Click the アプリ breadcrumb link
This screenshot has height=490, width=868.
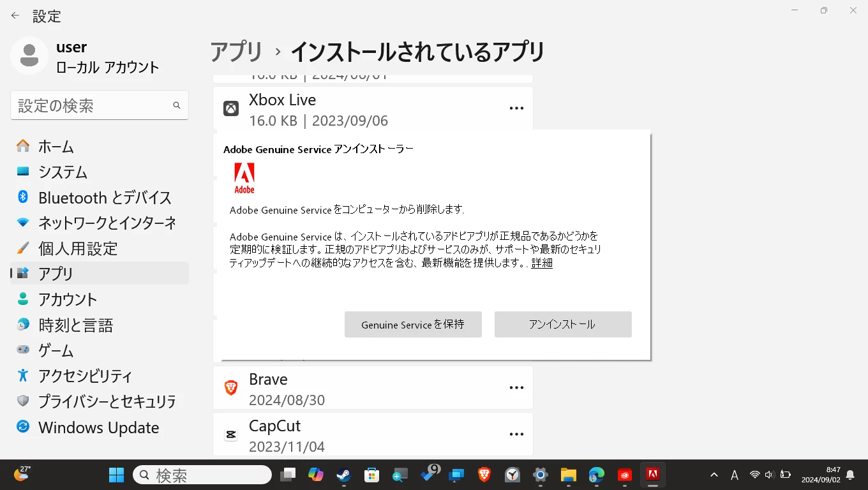coord(236,52)
